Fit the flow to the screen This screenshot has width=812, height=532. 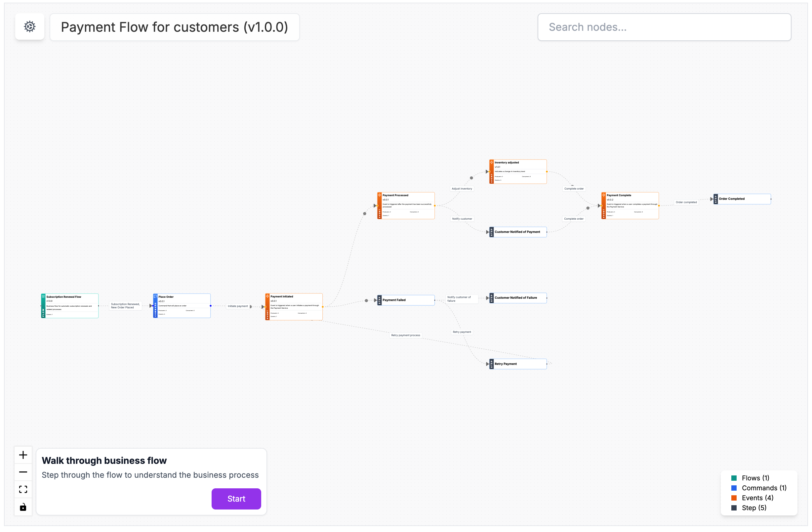[23, 489]
